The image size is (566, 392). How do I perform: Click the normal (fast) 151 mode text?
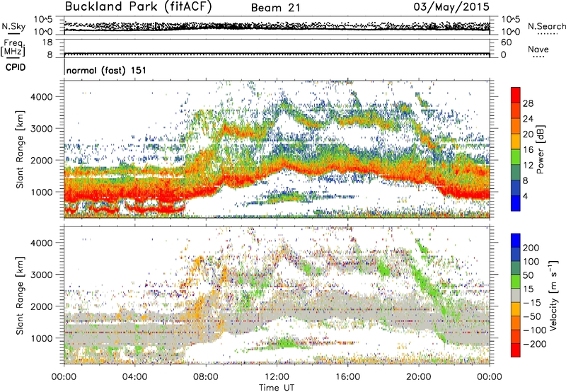point(106,70)
